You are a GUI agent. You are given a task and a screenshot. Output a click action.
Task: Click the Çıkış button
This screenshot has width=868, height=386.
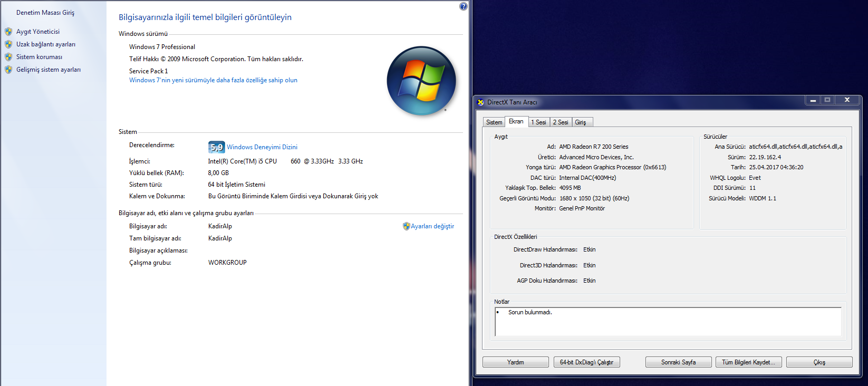[819, 362]
